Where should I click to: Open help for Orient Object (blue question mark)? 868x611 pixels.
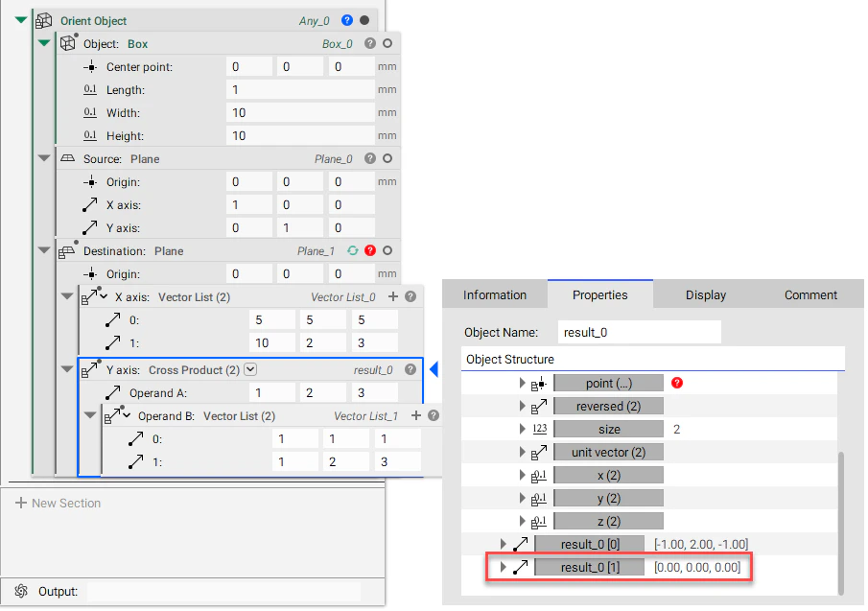tap(347, 20)
